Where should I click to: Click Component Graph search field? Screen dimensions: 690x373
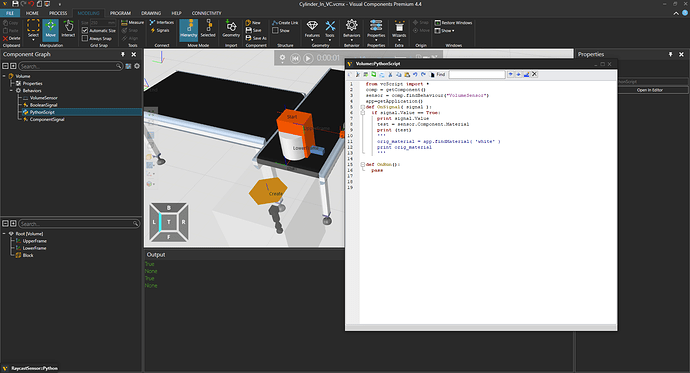70,66
